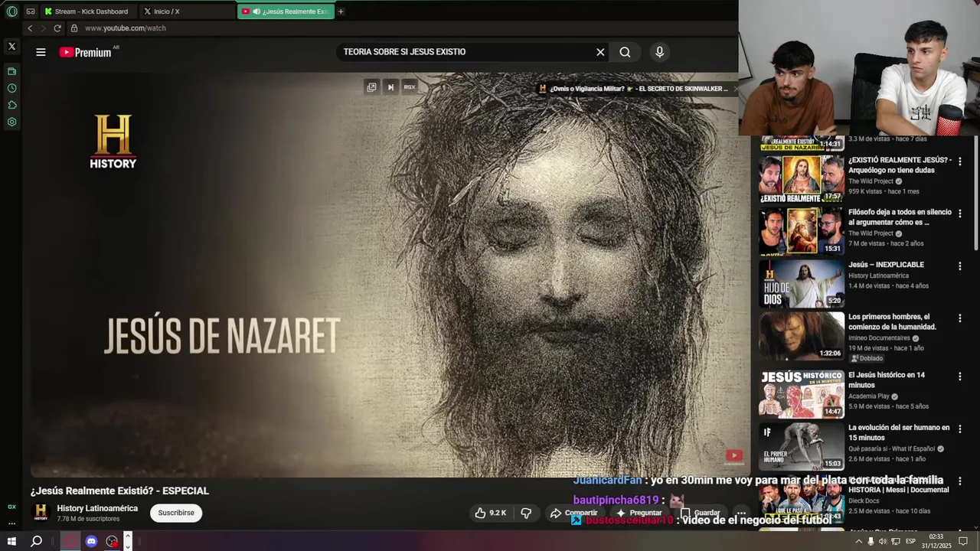
Task: Go back with the browser back arrow
Action: [x=30, y=28]
